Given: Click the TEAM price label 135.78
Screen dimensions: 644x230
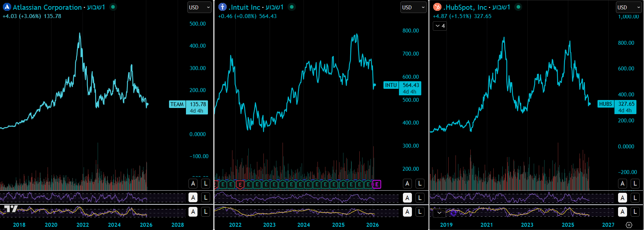Looking at the screenshot, I should pyautogui.click(x=197, y=104).
